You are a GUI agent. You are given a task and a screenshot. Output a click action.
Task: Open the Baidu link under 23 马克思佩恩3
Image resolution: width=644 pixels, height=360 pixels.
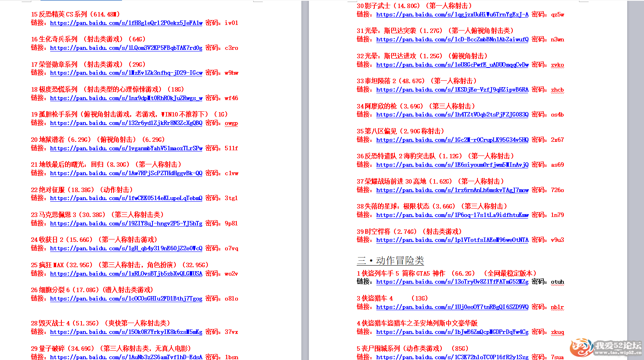pos(126,223)
